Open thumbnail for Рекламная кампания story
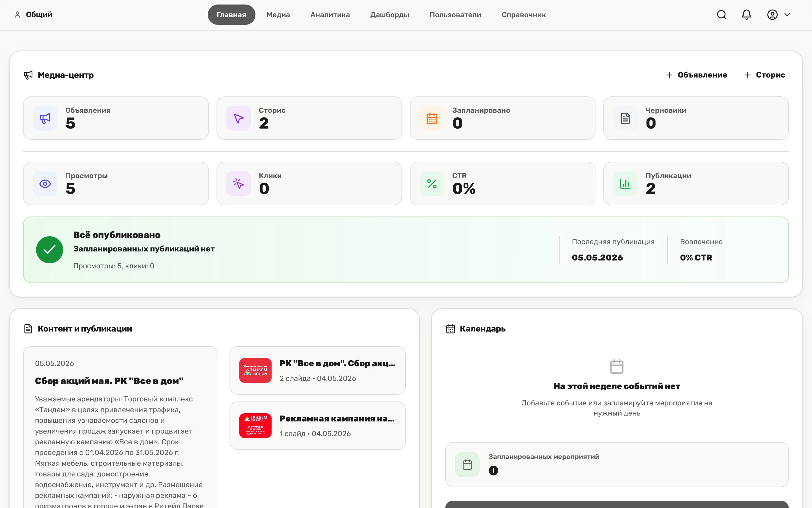Image resolution: width=812 pixels, height=508 pixels. [x=255, y=426]
